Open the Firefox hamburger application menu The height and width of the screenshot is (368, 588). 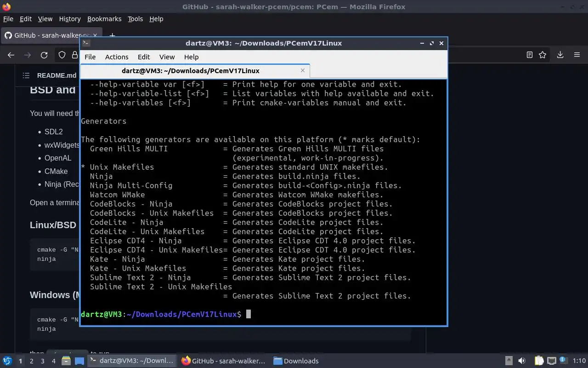pos(577,55)
